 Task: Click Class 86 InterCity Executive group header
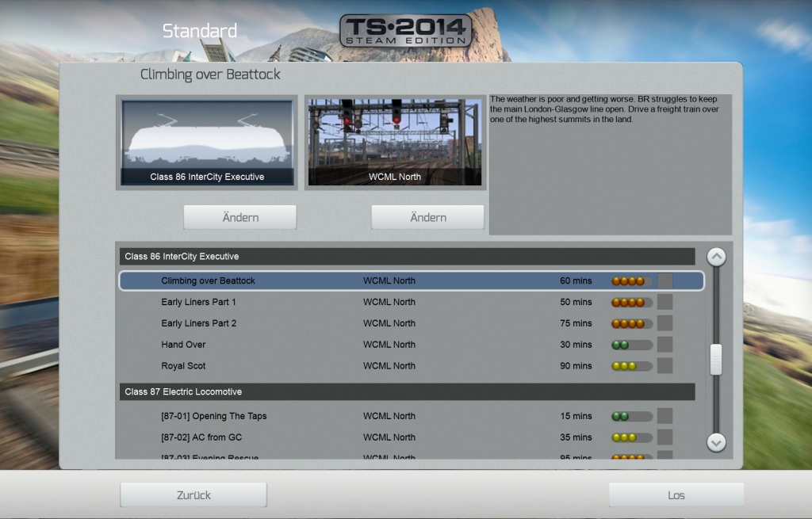pyautogui.click(x=407, y=256)
